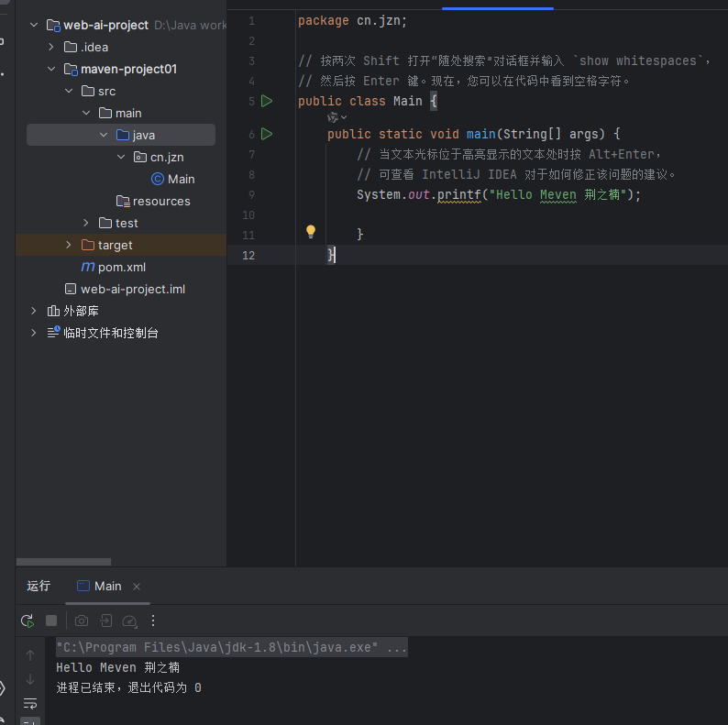Viewport: 728px width, 725px height.
Task: Click line number 12 in the gutter
Action: pyautogui.click(x=248, y=256)
